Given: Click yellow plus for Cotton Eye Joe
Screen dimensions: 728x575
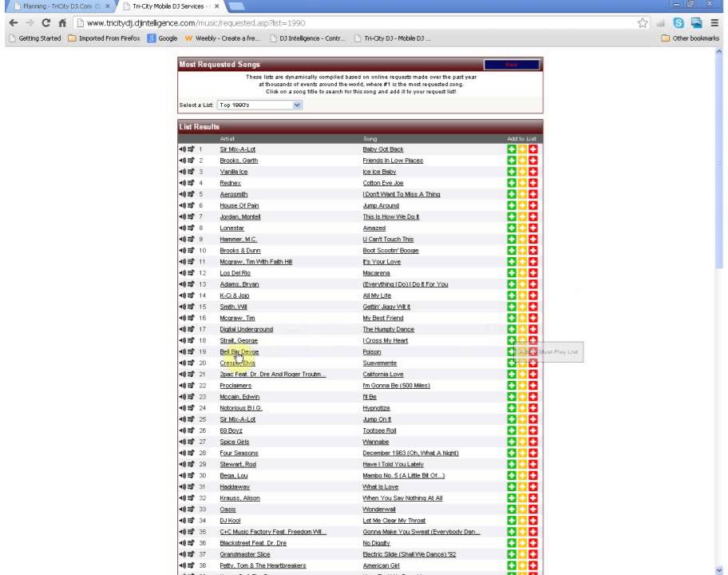Looking at the screenshot, I should (x=522, y=183).
